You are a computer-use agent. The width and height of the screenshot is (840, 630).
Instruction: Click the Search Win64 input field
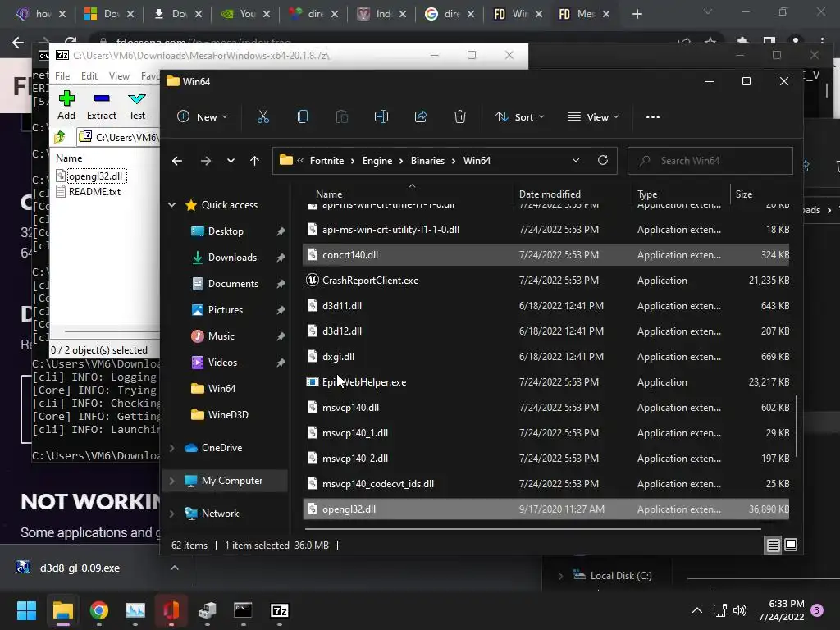[710, 161]
